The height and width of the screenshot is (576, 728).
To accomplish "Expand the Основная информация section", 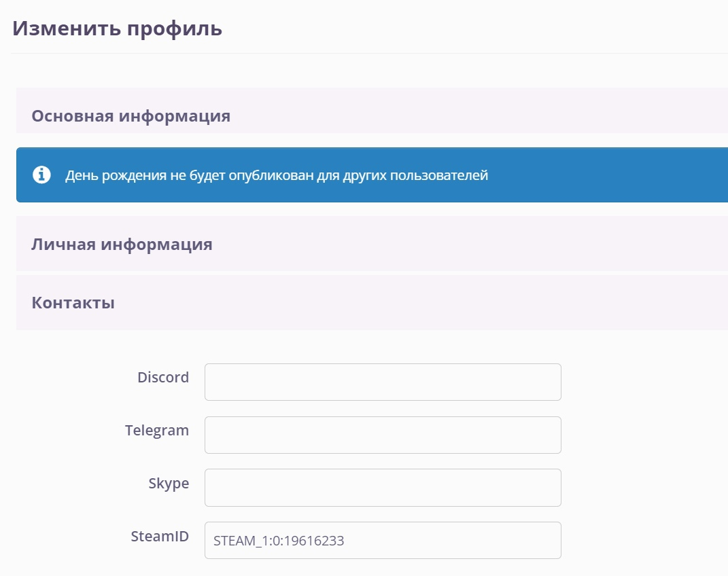I will click(x=131, y=116).
